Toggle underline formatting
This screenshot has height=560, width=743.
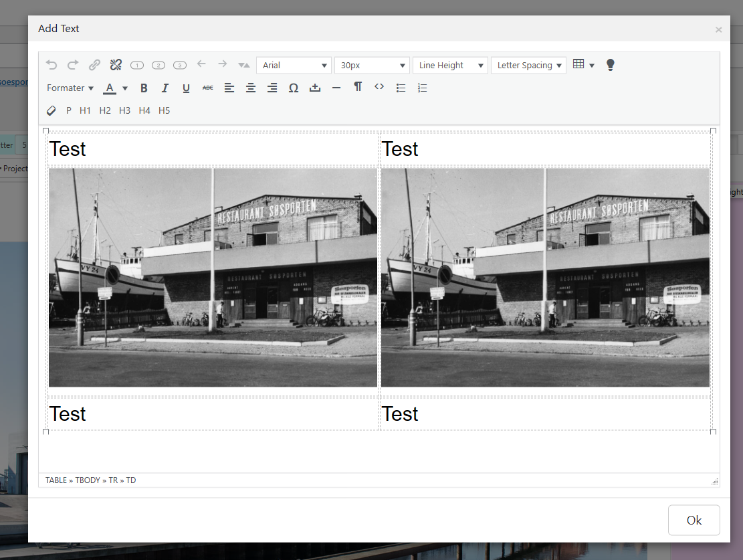[x=187, y=88]
